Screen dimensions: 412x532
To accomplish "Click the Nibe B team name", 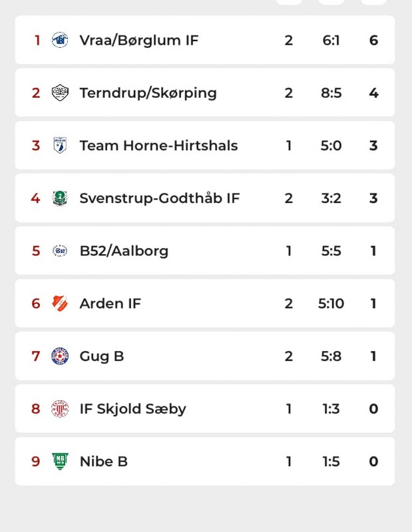I will pos(103,461).
